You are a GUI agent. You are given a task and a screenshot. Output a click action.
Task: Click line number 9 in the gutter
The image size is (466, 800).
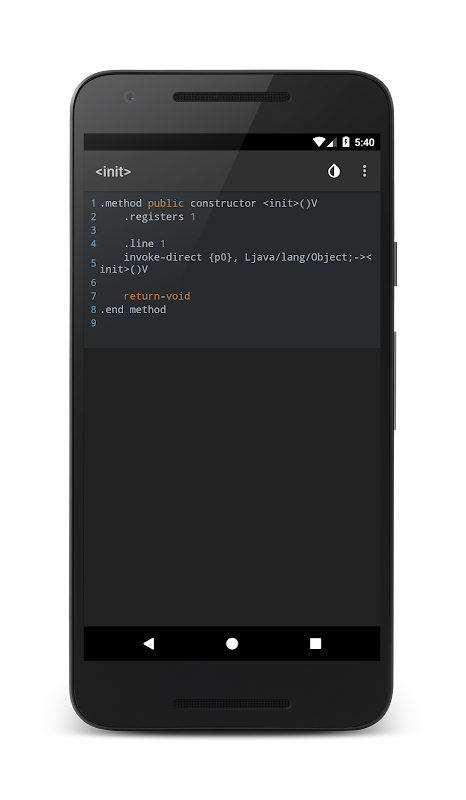[x=93, y=323]
